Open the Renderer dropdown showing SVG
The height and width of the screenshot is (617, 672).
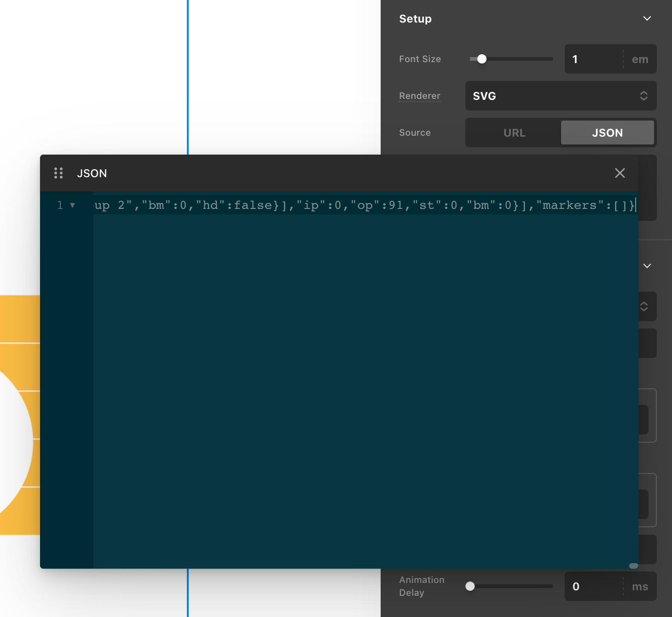pos(561,96)
